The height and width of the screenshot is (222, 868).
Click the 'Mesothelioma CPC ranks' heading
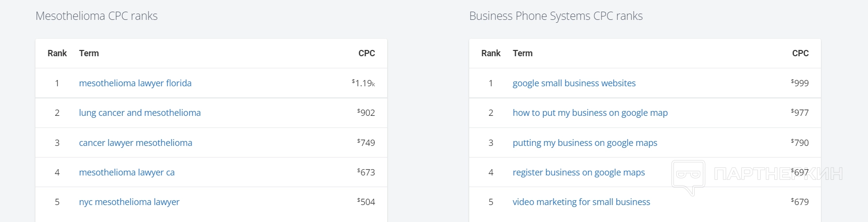point(97,16)
